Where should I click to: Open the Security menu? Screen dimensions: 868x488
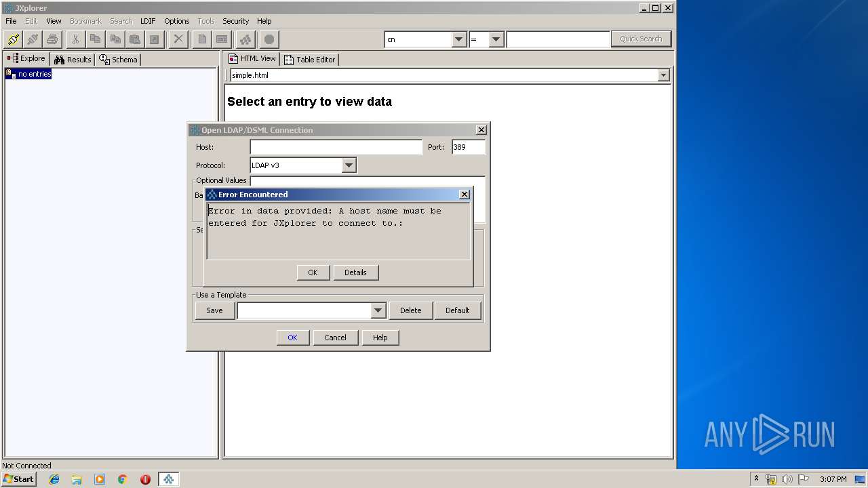click(x=236, y=21)
